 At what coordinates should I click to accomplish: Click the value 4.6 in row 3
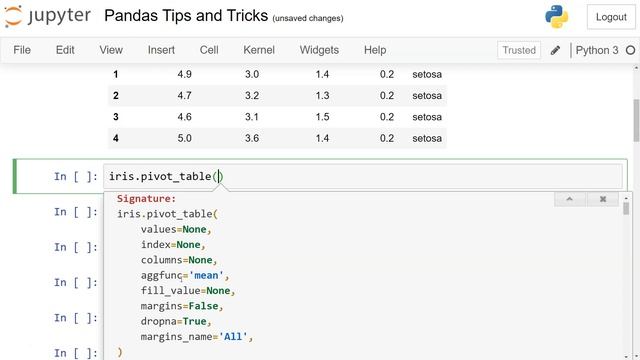tap(184, 117)
